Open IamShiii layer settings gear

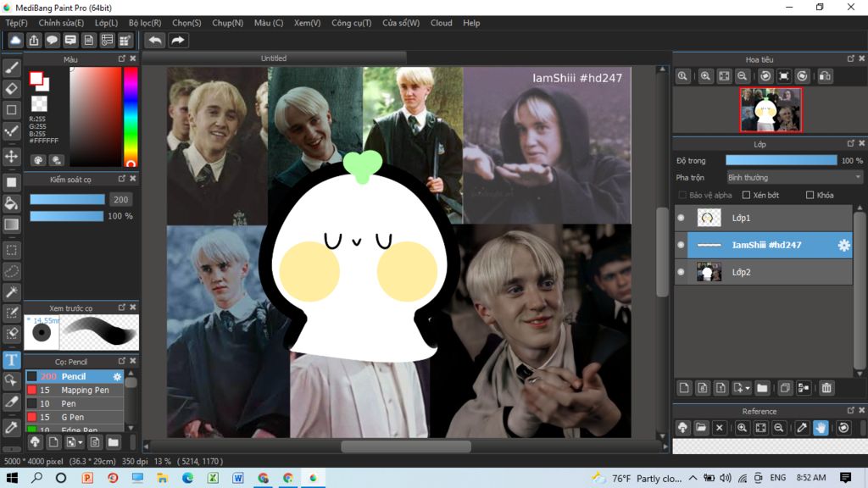point(843,245)
